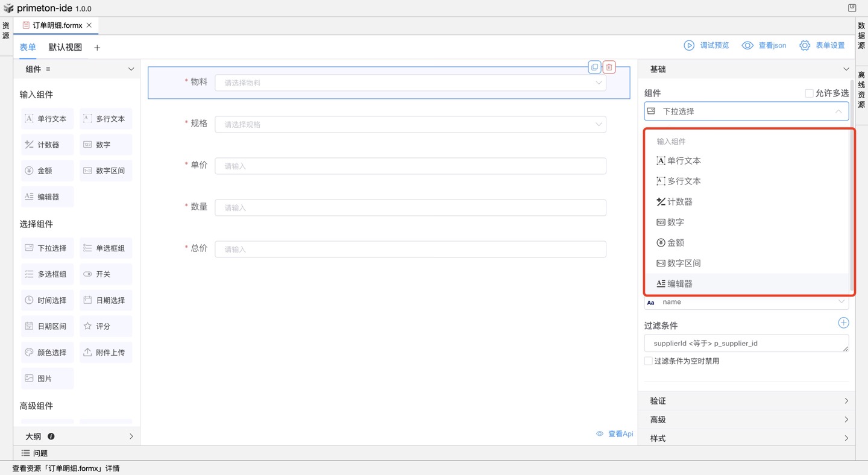Open 调试预览 play icon
Screen dimensions: 868x475
coord(689,46)
